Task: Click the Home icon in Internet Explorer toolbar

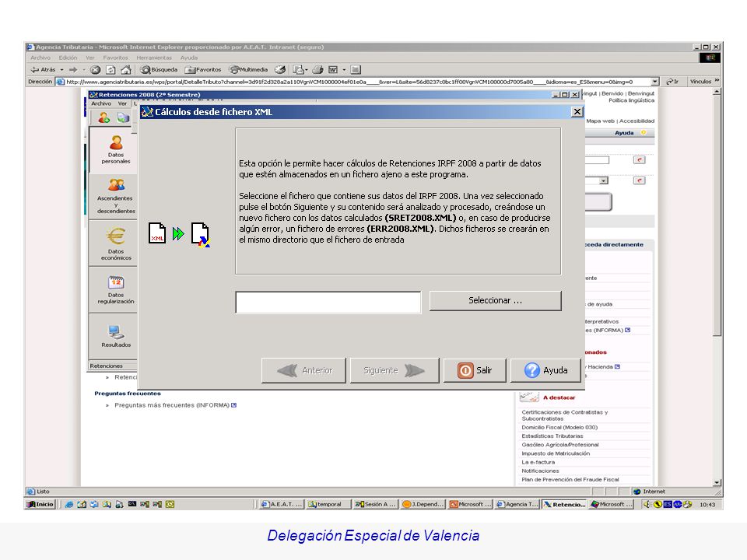Action: (126, 70)
